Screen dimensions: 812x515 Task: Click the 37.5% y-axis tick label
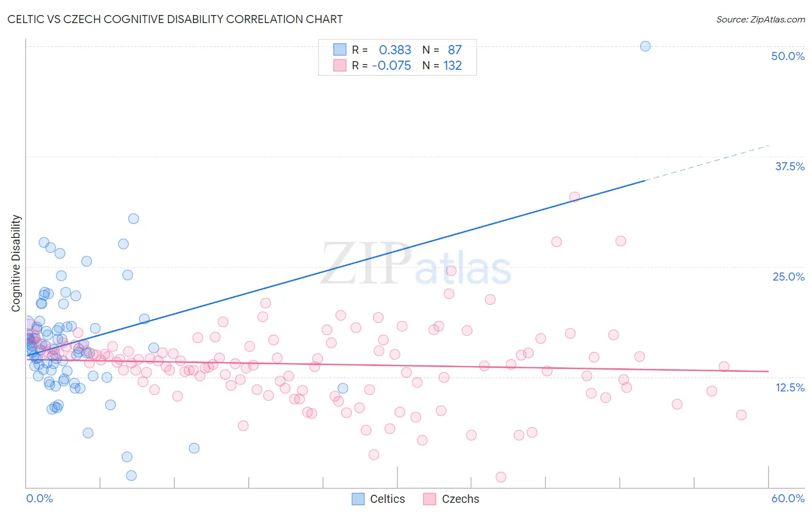coord(789,166)
